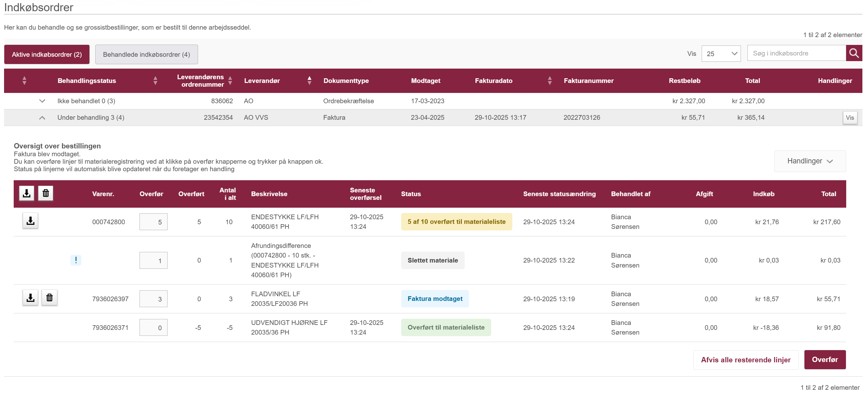This screenshot has width=868, height=401.
Task: Click transfer icon for FLADVINKEL LF row
Action: [x=30, y=298]
